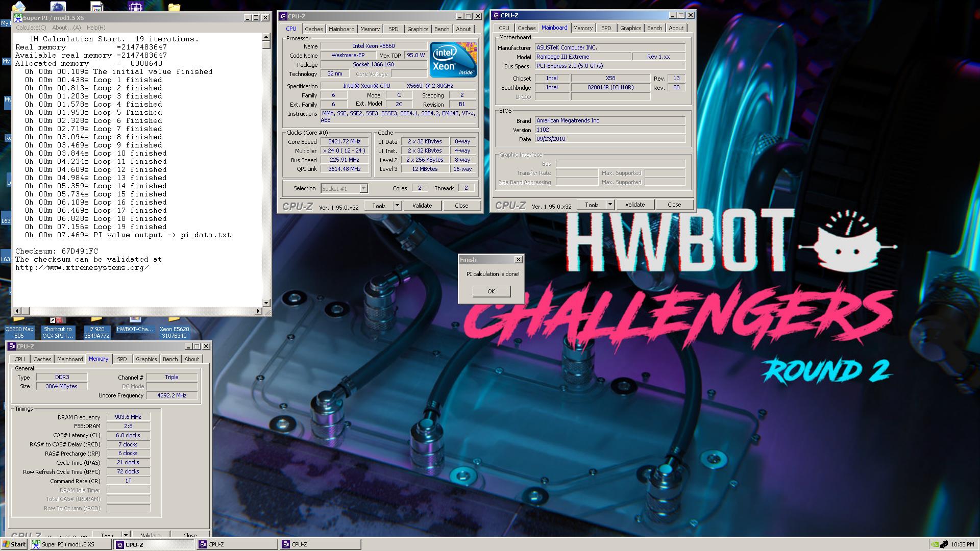Screen dimensions: 980x551
Task: Open Bench tab in the Mainboard window
Action: pos(655,28)
